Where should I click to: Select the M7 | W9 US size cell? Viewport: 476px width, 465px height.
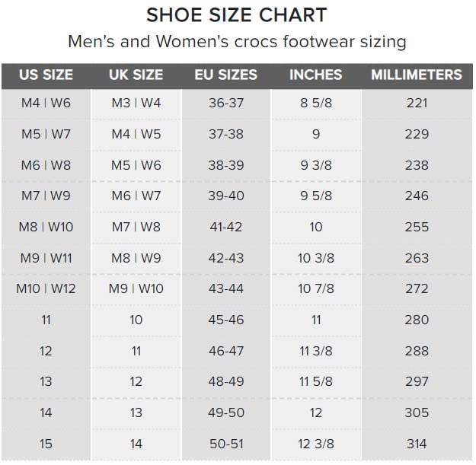(x=46, y=196)
